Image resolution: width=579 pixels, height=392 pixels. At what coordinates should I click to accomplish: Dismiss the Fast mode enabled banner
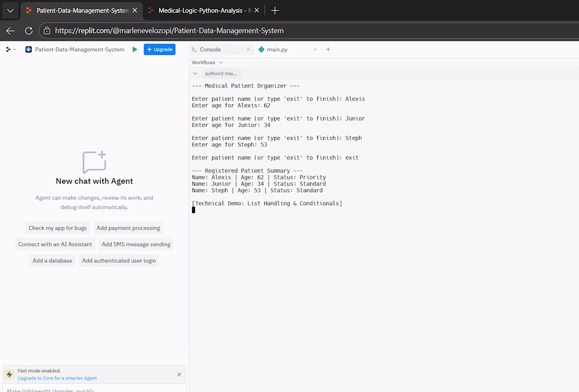click(179, 374)
